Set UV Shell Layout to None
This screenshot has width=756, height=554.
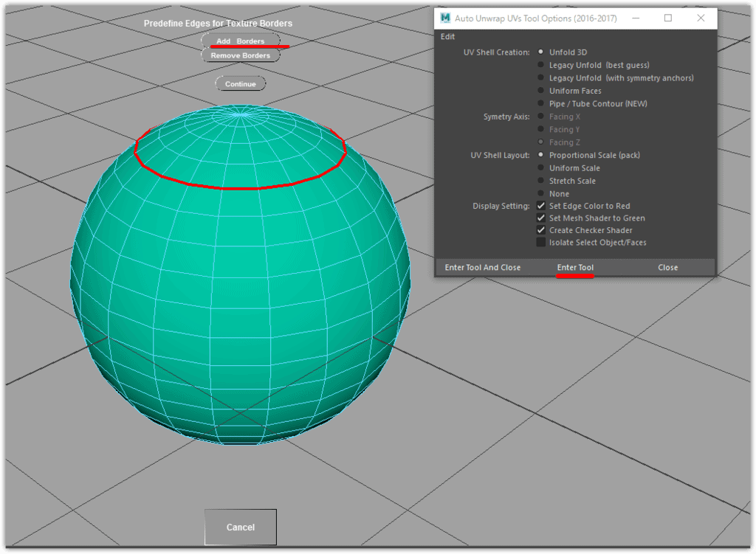pyautogui.click(x=541, y=194)
